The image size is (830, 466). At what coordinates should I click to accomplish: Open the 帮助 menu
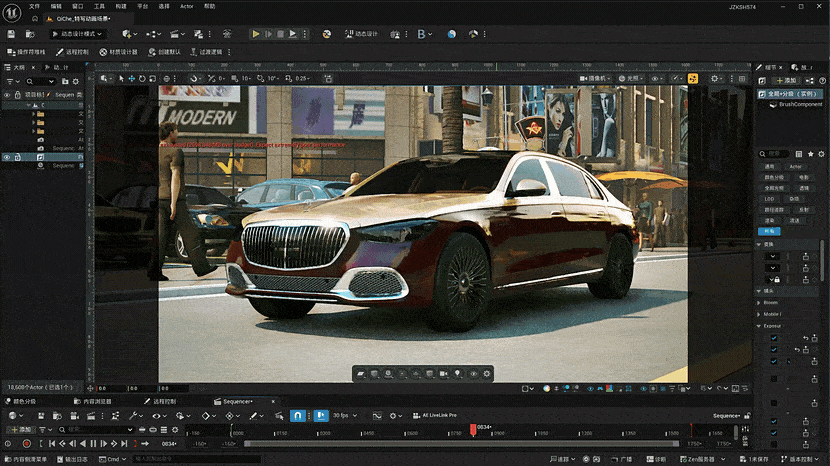click(210, 6)
